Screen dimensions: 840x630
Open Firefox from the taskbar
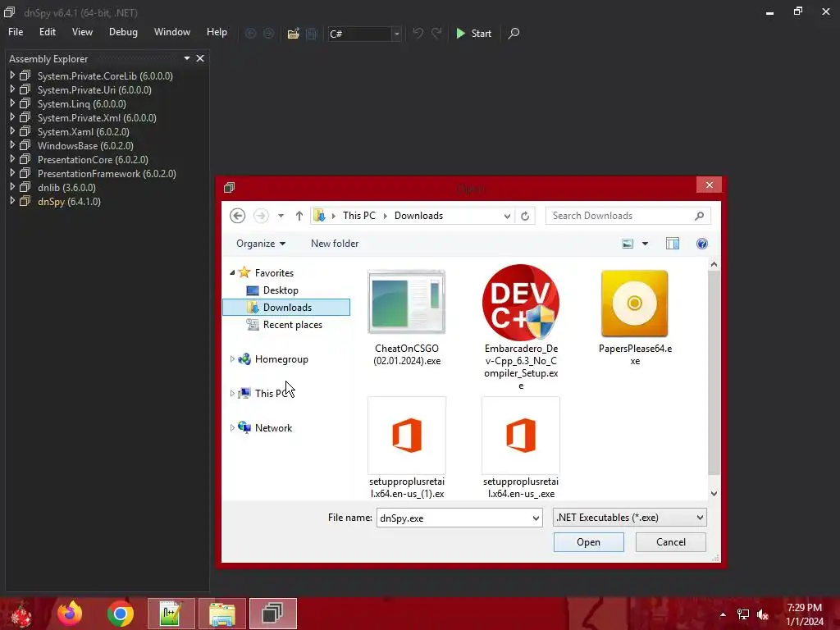coord(70,614)
